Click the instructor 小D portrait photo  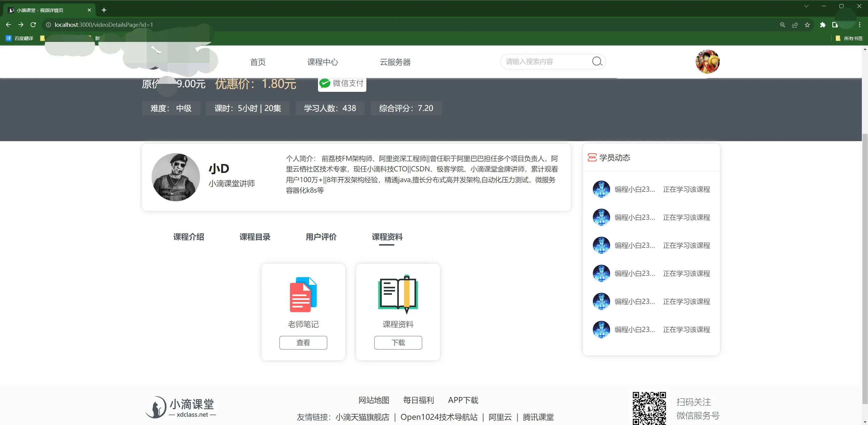coord(176,177)
